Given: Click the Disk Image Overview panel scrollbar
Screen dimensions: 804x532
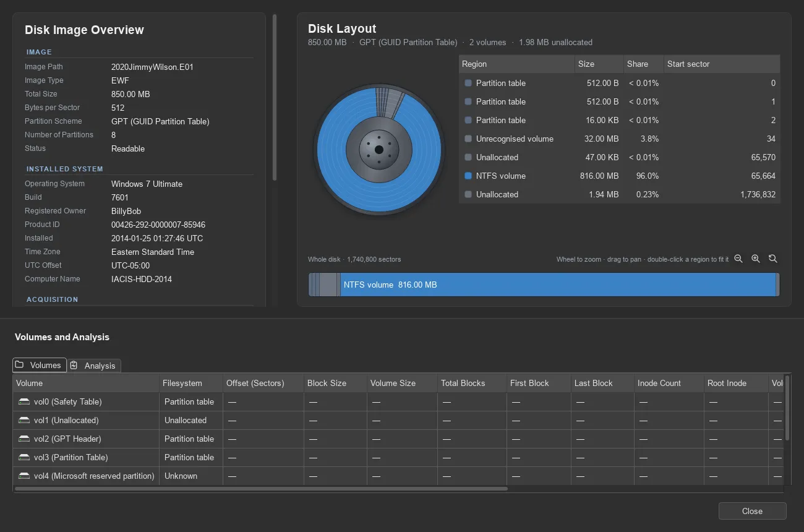Looking at the screenshot, I should (x=275, y=98).
